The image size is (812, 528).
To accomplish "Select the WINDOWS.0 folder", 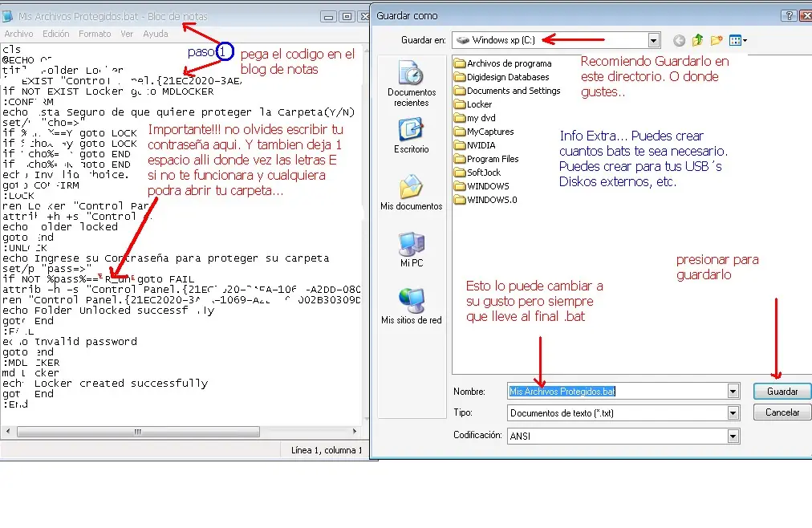I will pyautogui.click(x=485, y=200).
